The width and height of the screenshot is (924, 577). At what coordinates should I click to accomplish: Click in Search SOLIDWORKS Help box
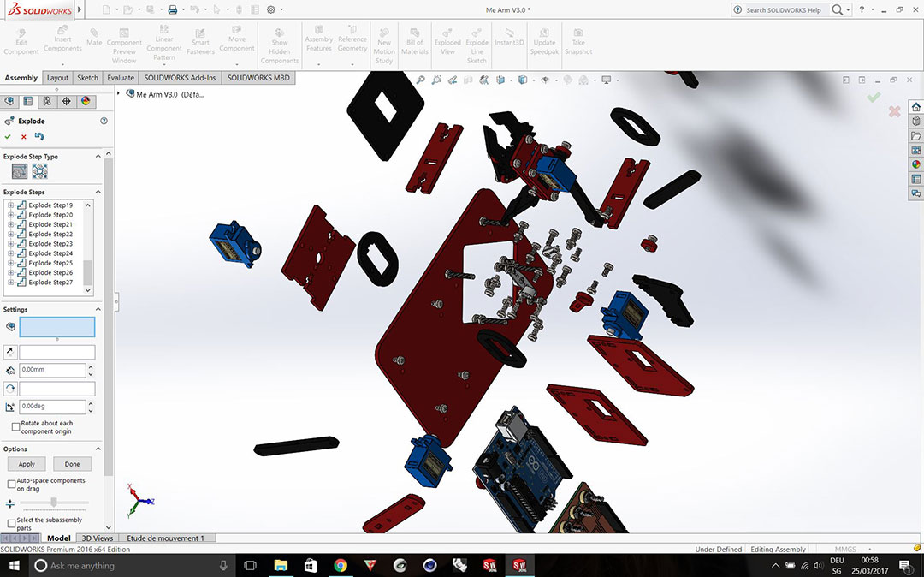point(783,10)
